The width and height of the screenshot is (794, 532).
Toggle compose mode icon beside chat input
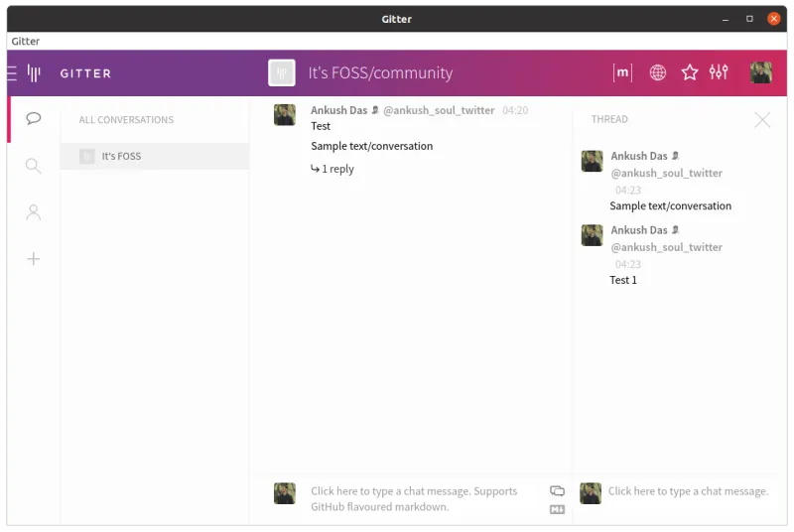point(557,491)
